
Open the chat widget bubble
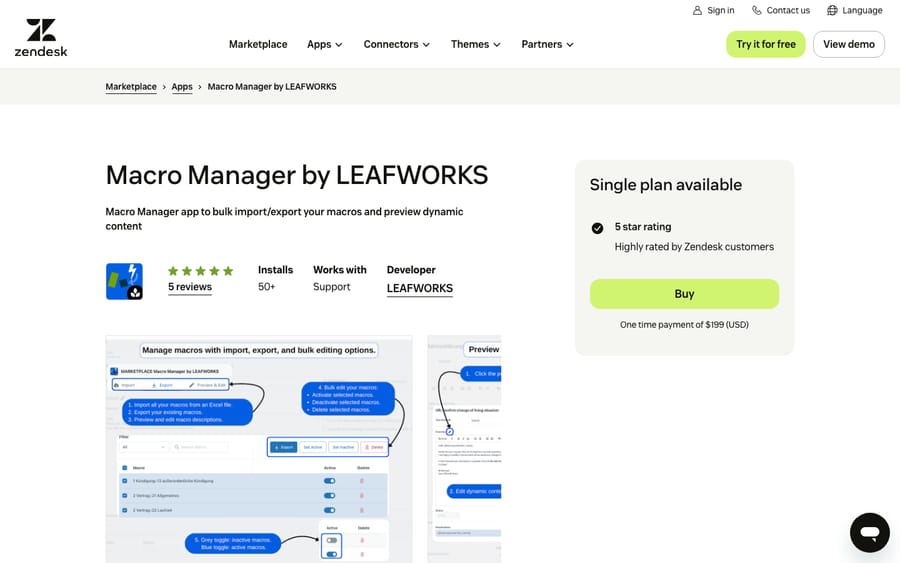(870, 533)
